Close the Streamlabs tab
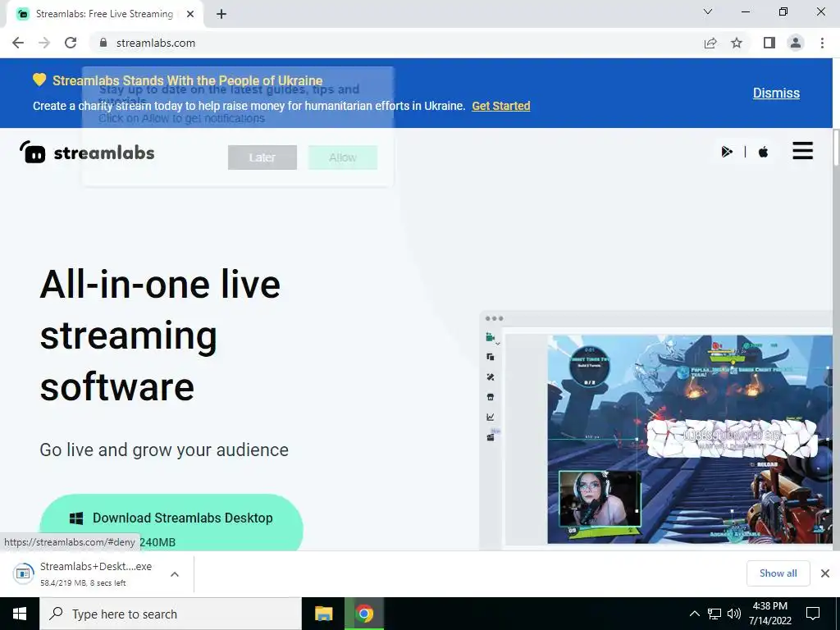The height and width of the screenshot is (630, 840). click(190, 14)
